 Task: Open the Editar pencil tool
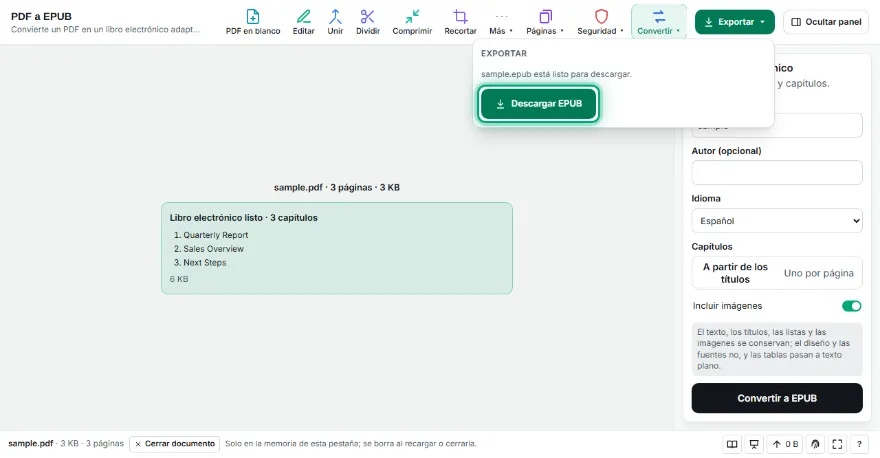coord(303,22)
